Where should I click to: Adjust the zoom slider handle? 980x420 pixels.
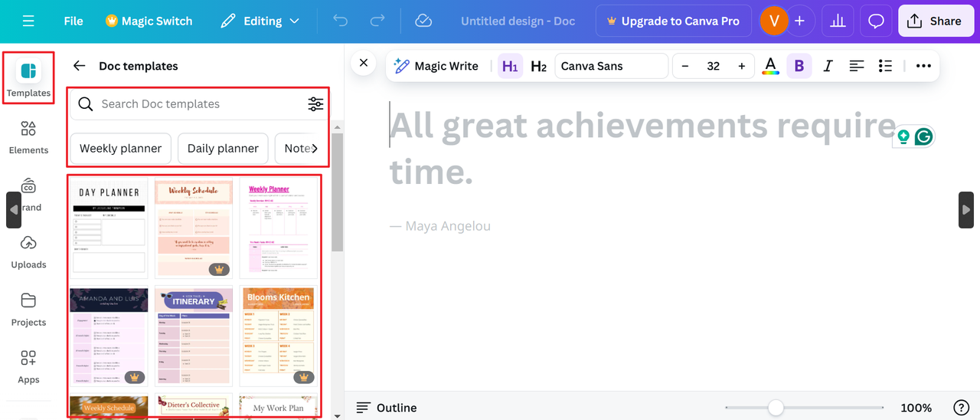tap(776, 408)
